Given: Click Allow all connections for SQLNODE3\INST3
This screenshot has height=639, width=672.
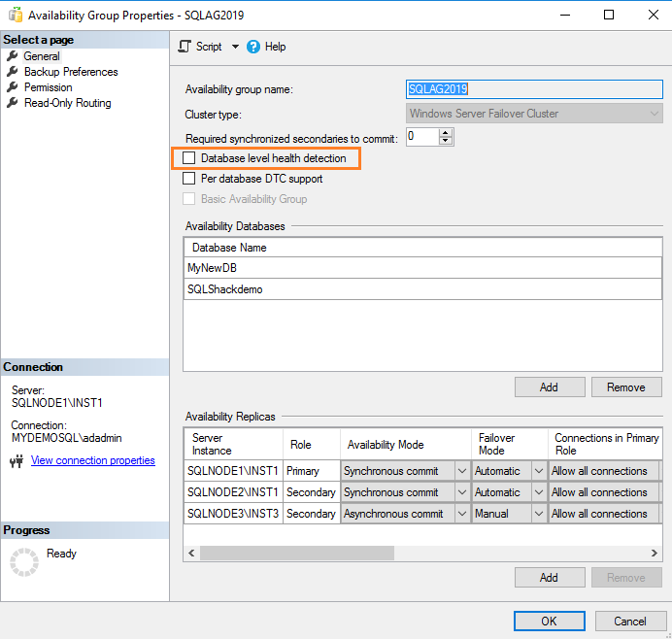Looking at the screenshot, I should pos(604,514).
